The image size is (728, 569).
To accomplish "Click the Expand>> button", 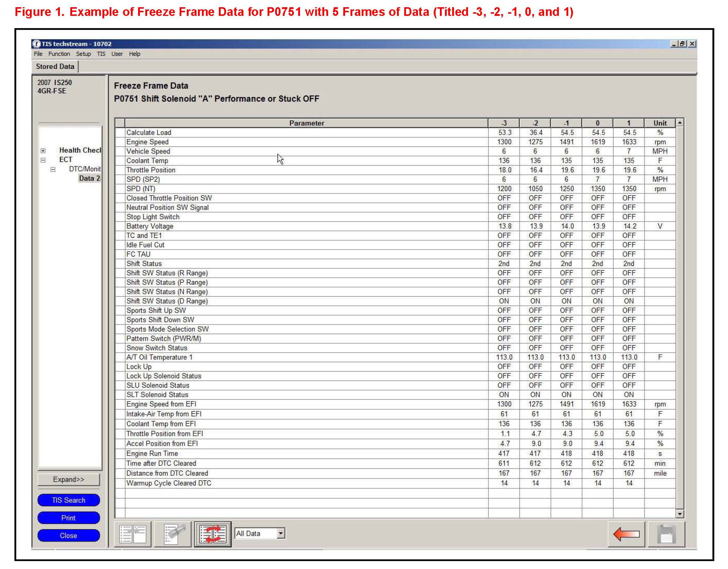I will pyautogui.click(x=69, y=480).
